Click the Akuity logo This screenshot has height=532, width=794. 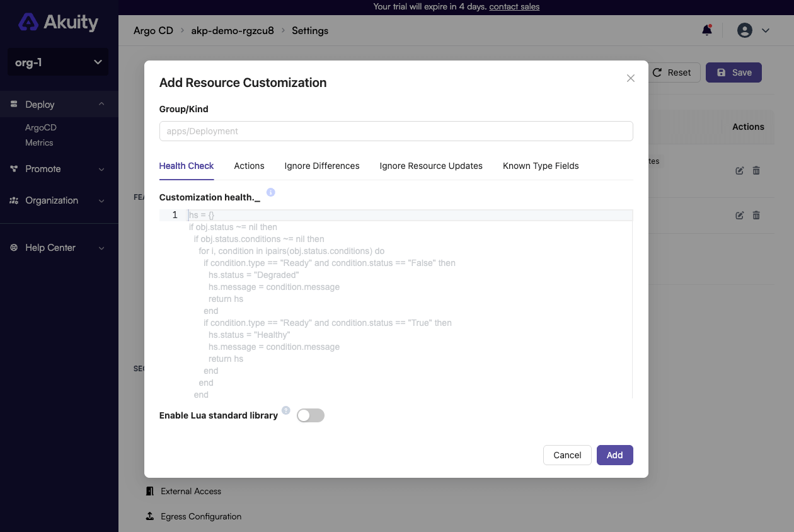point(30,21)
